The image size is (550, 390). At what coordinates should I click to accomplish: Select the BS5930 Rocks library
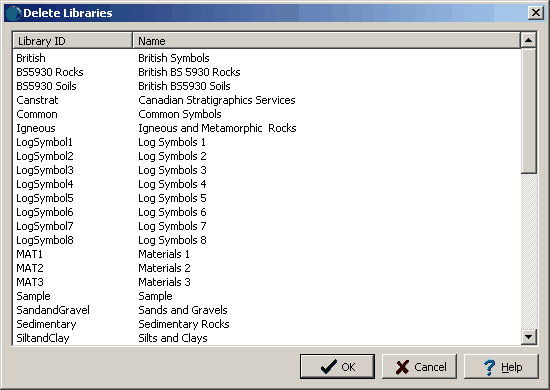tap(267, 72)
